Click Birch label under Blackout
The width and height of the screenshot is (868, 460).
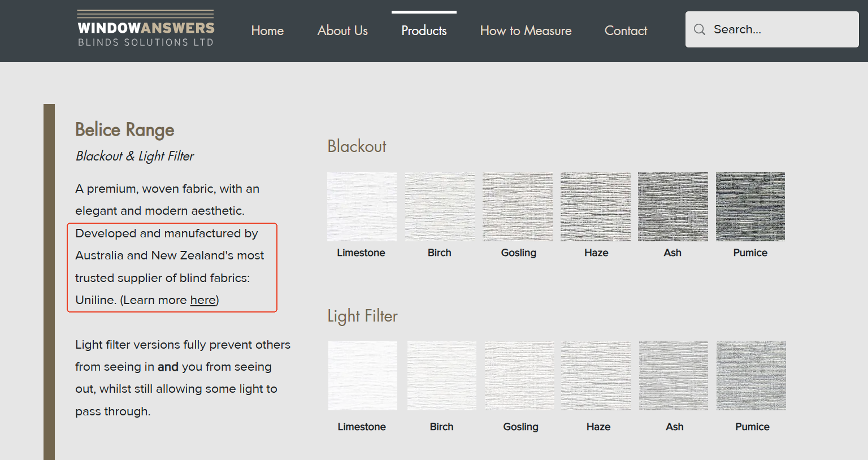440,253
